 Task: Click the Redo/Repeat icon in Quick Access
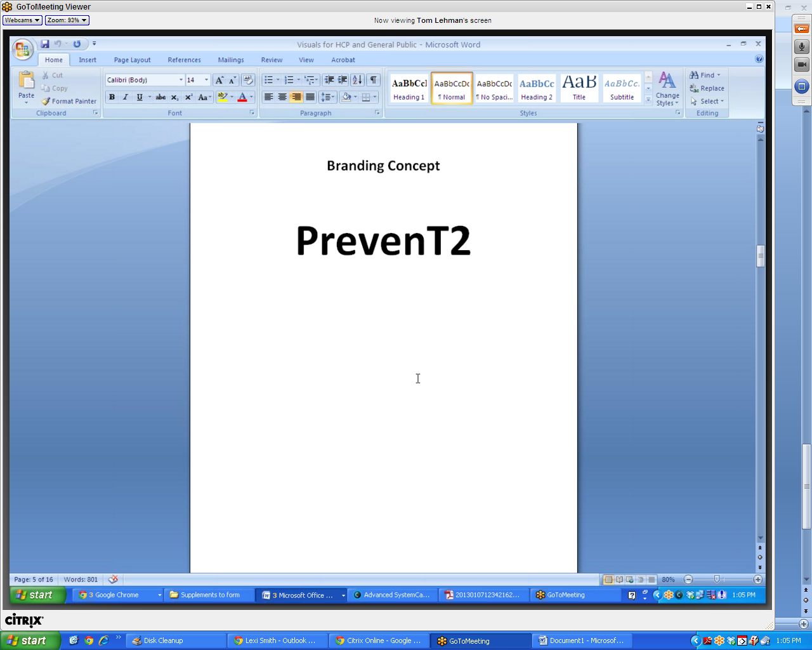coord(77,44)
